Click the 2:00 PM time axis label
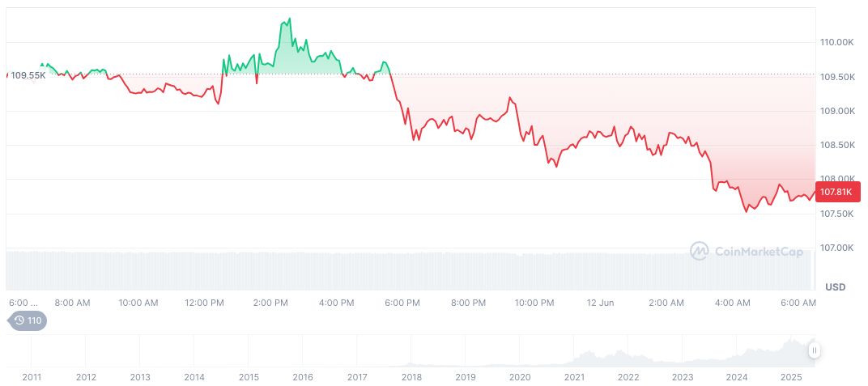This screenshot has width=868, height=386. pyautogui.click(x=270, y=303)
